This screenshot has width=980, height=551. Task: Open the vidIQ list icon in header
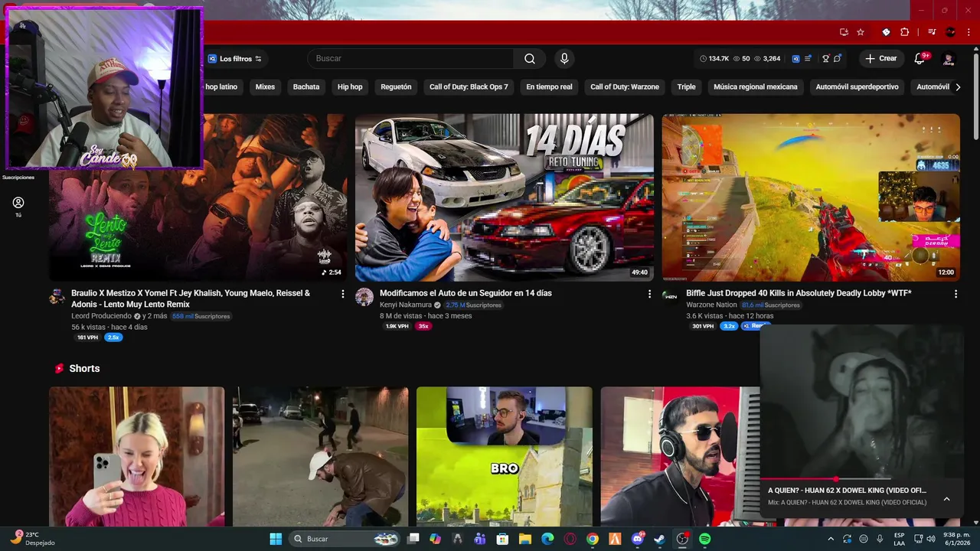pos(808,59)
